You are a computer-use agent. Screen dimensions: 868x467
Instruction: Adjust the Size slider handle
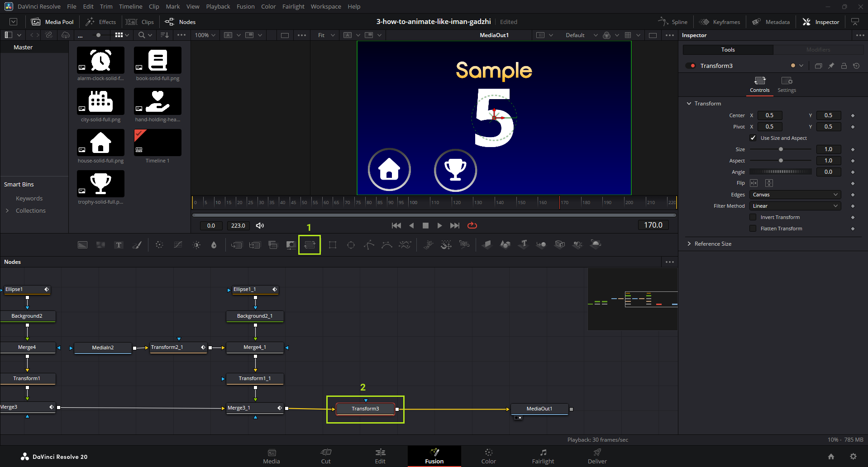(x=781, y=149)
